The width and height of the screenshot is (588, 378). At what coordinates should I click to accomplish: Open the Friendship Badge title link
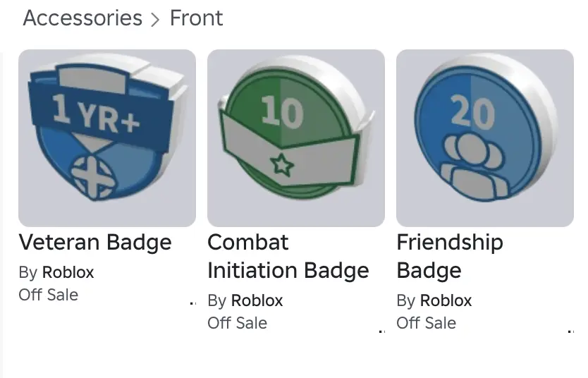coord(449,257)
